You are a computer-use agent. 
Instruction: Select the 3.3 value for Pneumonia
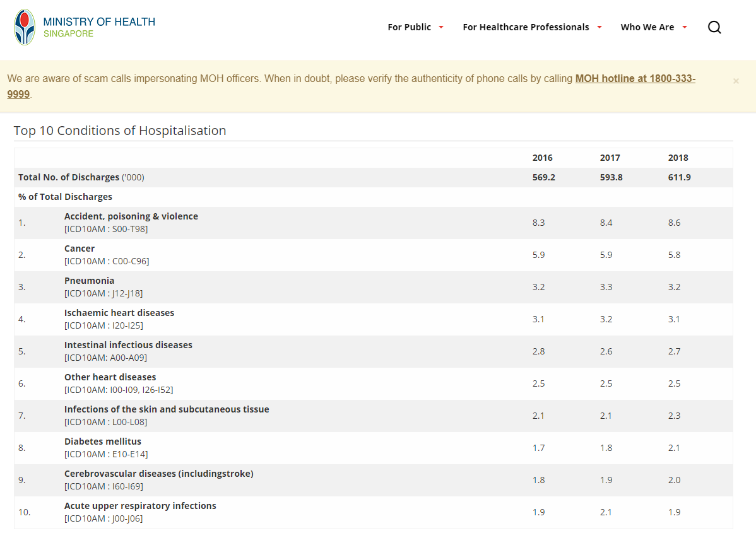tap(606, 288)
